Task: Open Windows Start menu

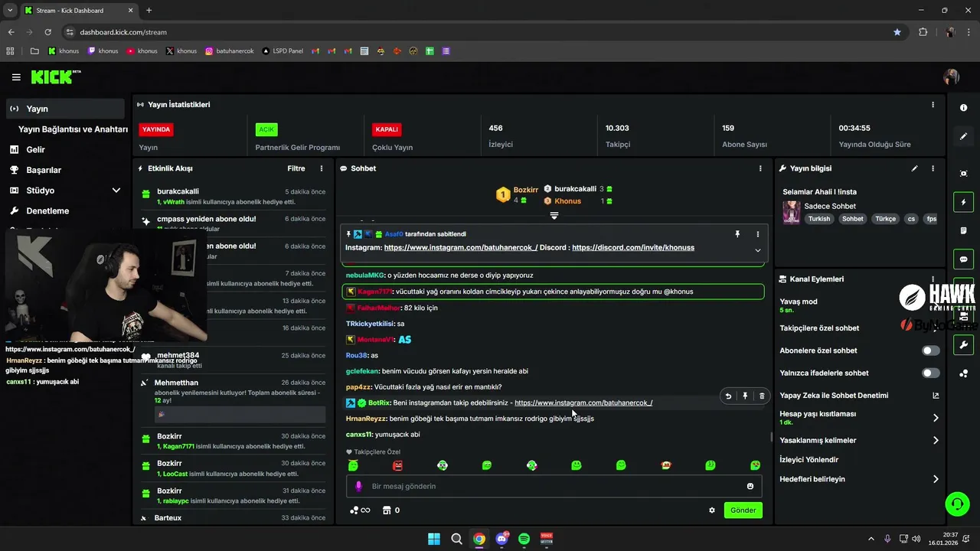Action: [x=434, y=539]
